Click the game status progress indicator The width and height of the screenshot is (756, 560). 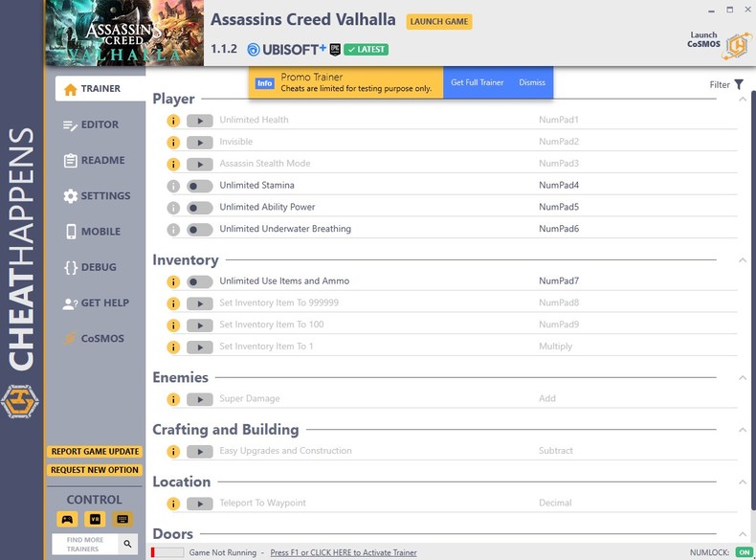tap(167, 552)
